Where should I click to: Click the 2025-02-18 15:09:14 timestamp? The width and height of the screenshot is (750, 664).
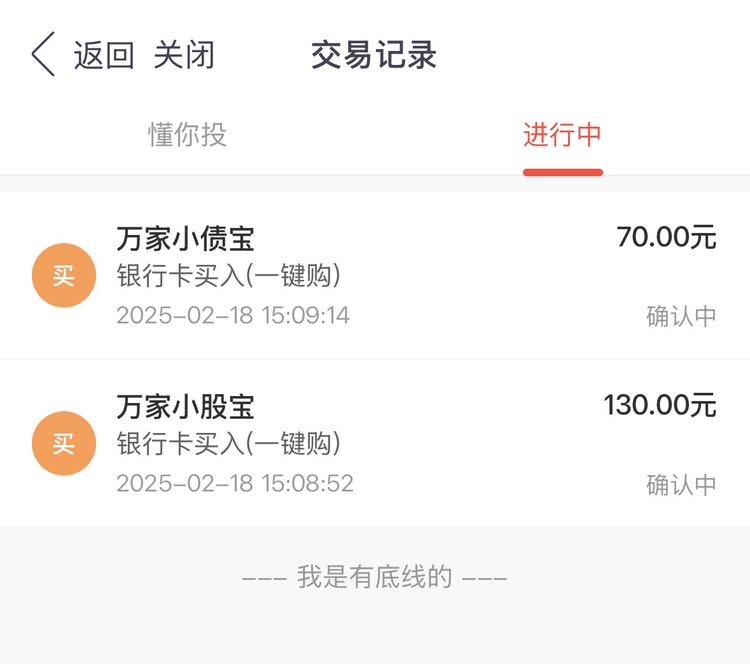click(x=233, y=315)
